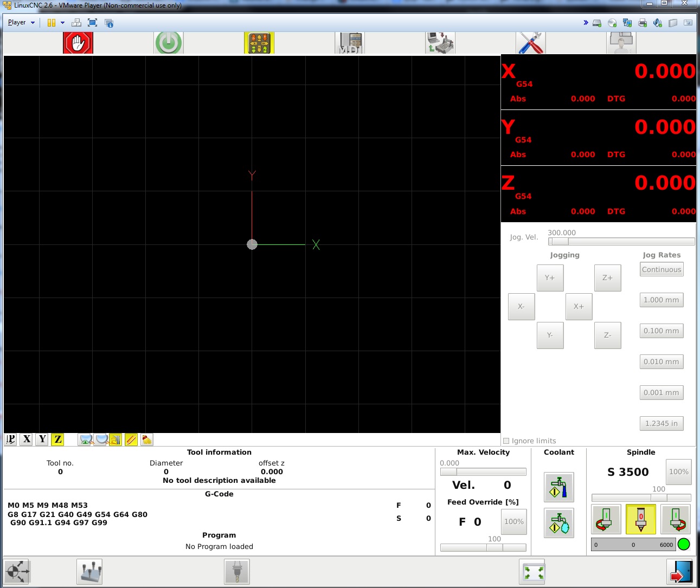The width and height of the screenshot is (700, 588).
Task: Select Continuous jog rate
Action: [x=662, y=269]
